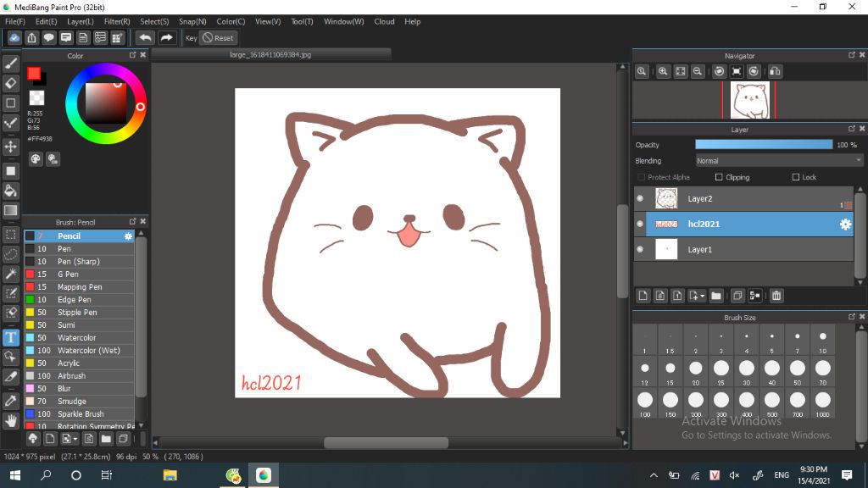The height and width of the screenshot is (488, 868).
Task: Enable the Protect Alpha checkbox
Action: [641, 177]
